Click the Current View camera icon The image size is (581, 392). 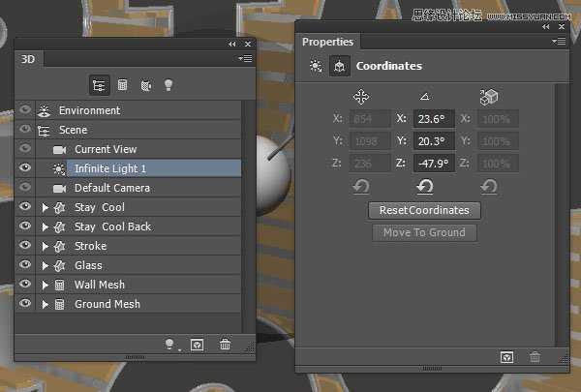coord(59,150)
